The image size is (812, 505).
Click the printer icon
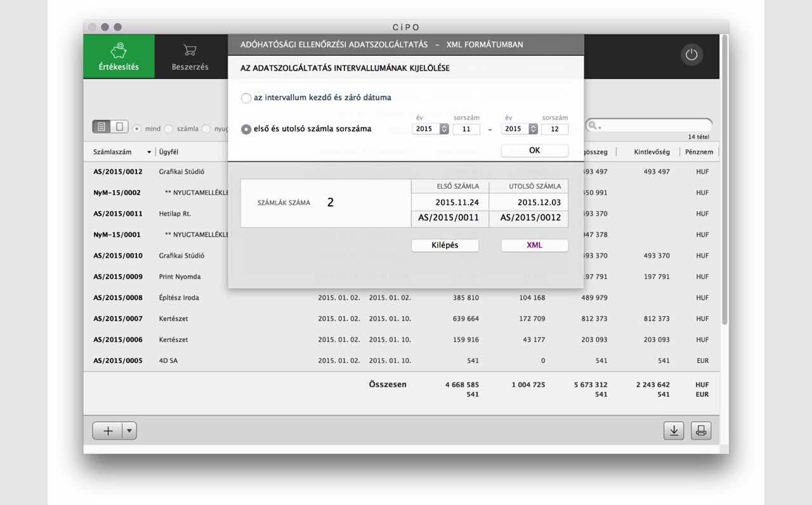(701, 431)
